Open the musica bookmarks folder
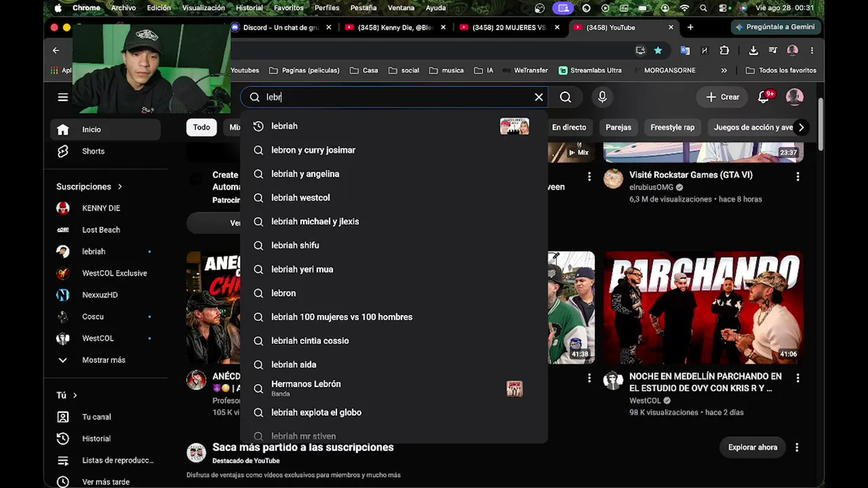 [446, 70]
